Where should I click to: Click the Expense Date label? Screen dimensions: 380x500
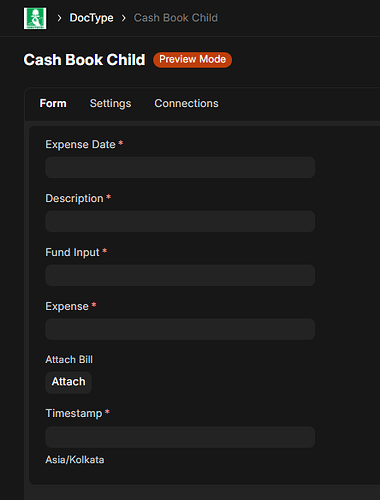(80, 144)
